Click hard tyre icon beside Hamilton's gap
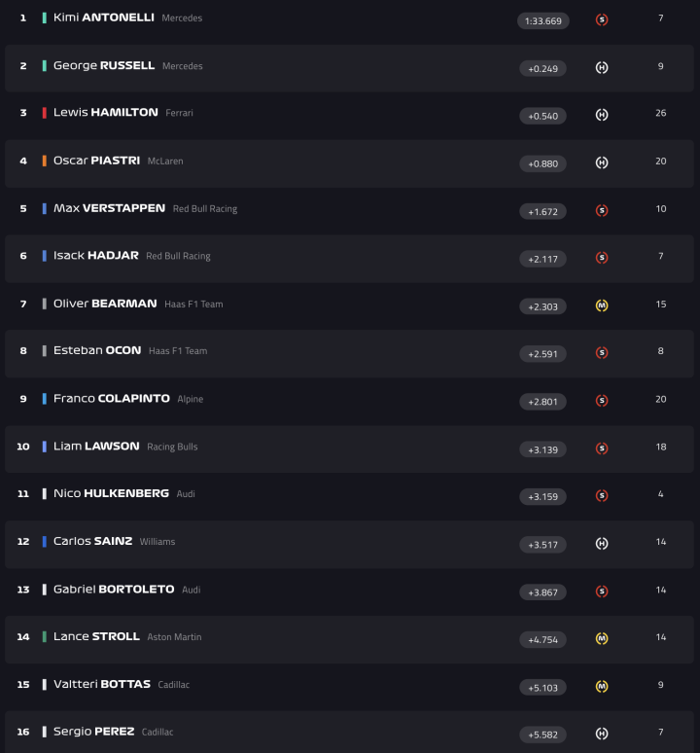This screenshot has width=700, height=753. [x=602, y=115]
